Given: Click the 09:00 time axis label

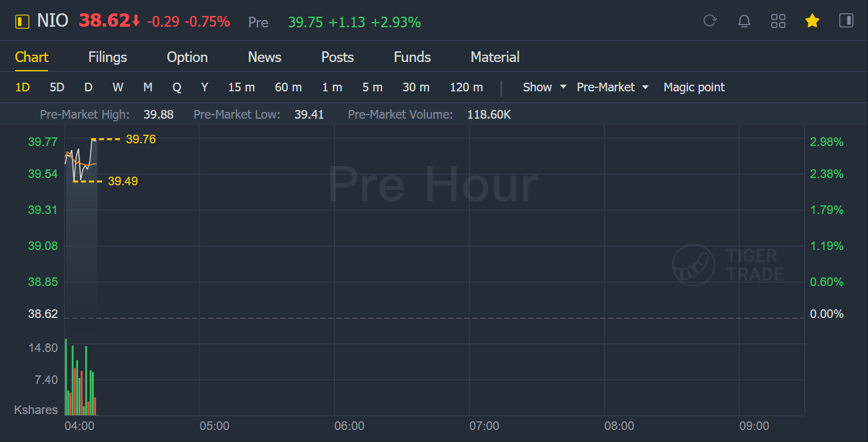Looking at the screenshot, I should click(754, 426).
